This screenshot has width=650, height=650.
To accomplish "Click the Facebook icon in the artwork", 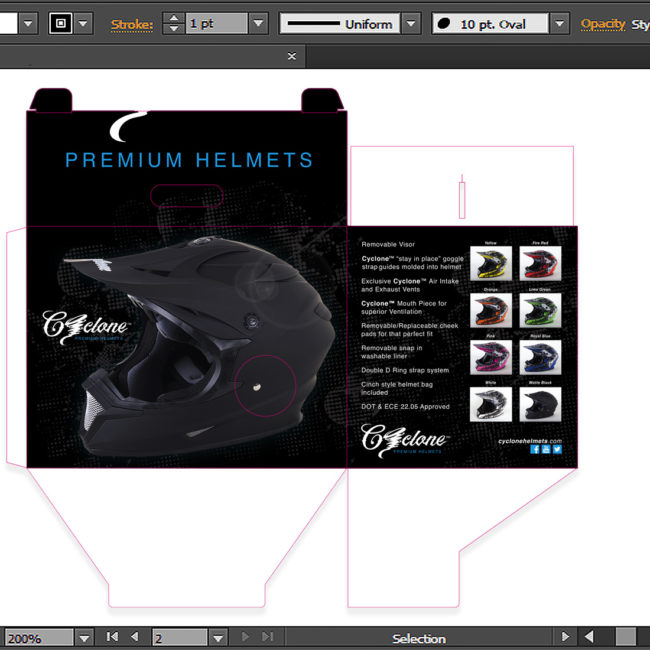I will click(x=535, y=449).
